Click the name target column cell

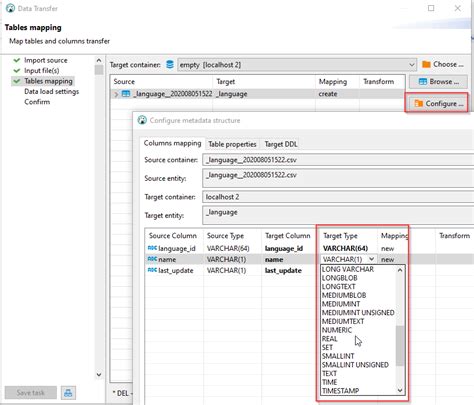274,259
